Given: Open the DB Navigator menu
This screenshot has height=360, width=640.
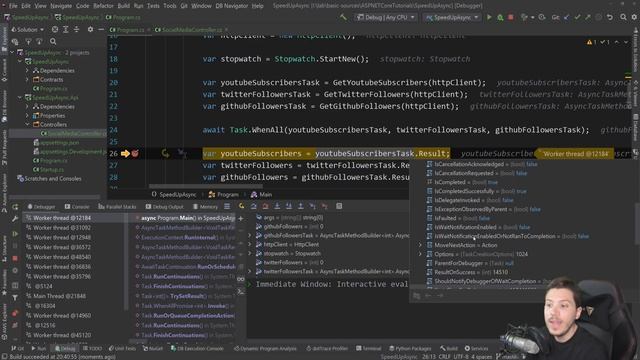Looking at the screenshot, I should [231, 6].
